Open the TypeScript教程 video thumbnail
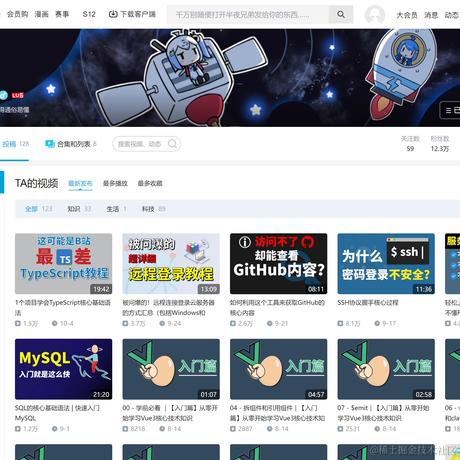The width and height of the screenshot is (460, 460). coord(64,264)
